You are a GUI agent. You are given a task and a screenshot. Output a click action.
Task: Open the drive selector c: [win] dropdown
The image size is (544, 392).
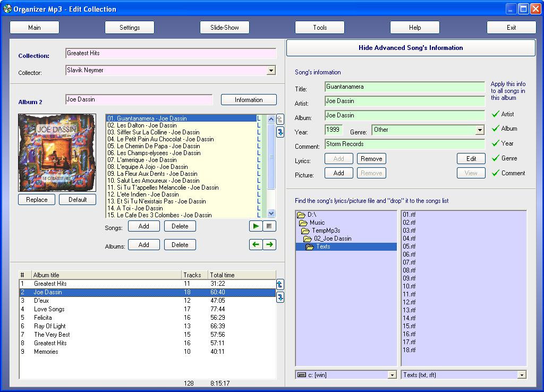pos(392,374)
